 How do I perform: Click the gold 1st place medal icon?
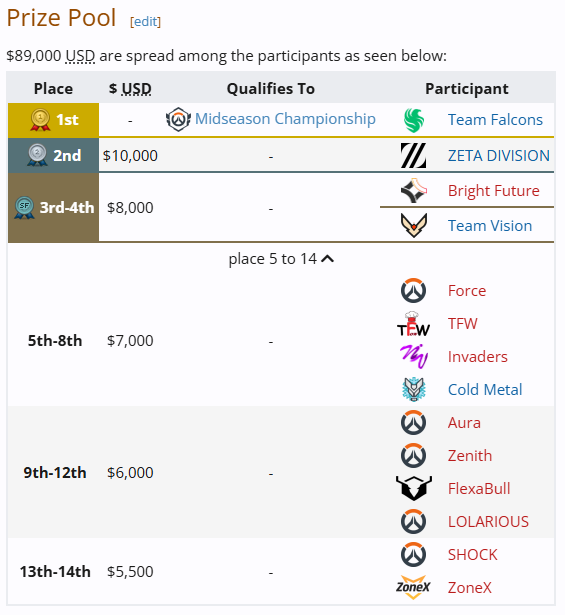(x=40, y=119)
